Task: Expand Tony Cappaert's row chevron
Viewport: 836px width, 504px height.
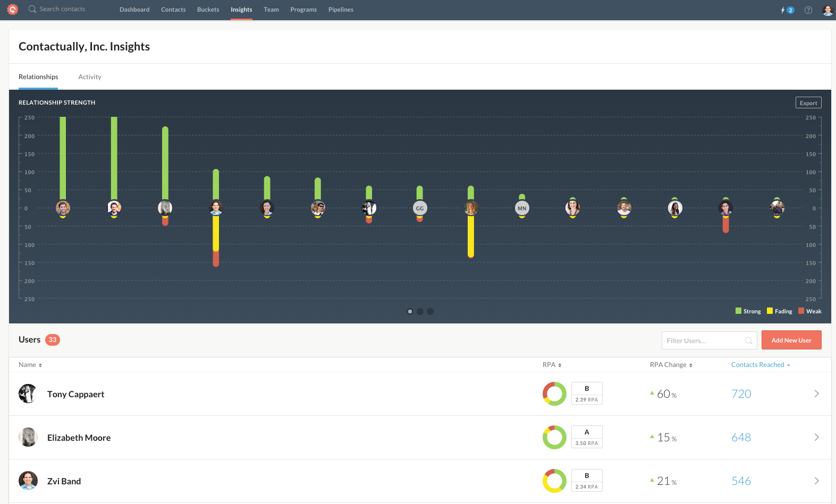Action: coord(817,394)
